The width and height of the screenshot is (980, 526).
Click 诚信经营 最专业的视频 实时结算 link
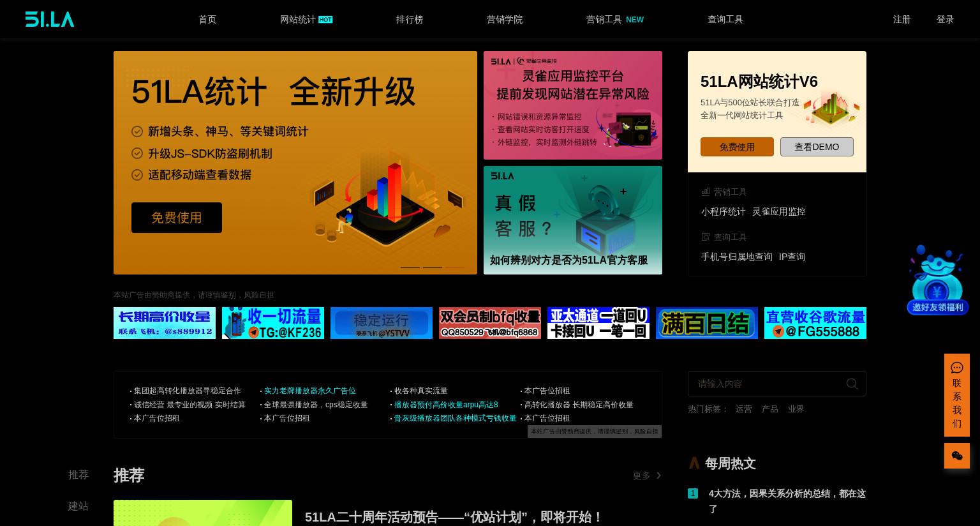(189, 405)
